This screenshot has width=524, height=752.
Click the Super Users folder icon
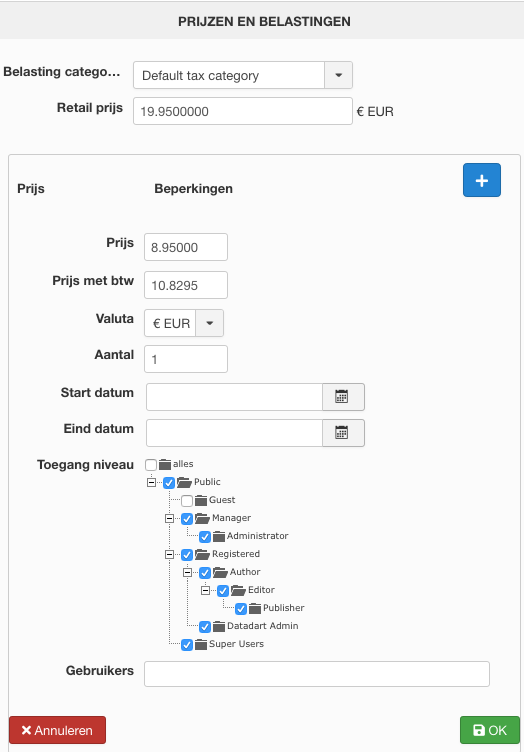coord(201,645)
